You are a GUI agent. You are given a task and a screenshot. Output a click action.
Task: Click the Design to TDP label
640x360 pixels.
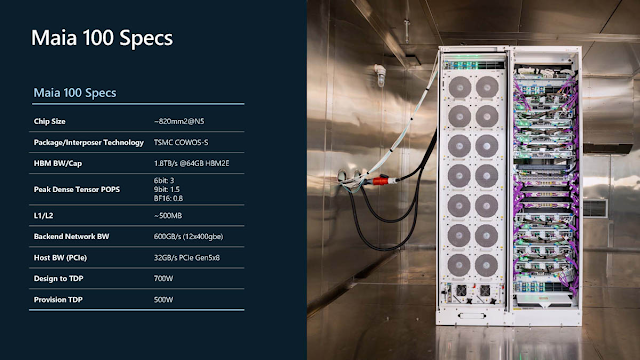coord(58,278)
